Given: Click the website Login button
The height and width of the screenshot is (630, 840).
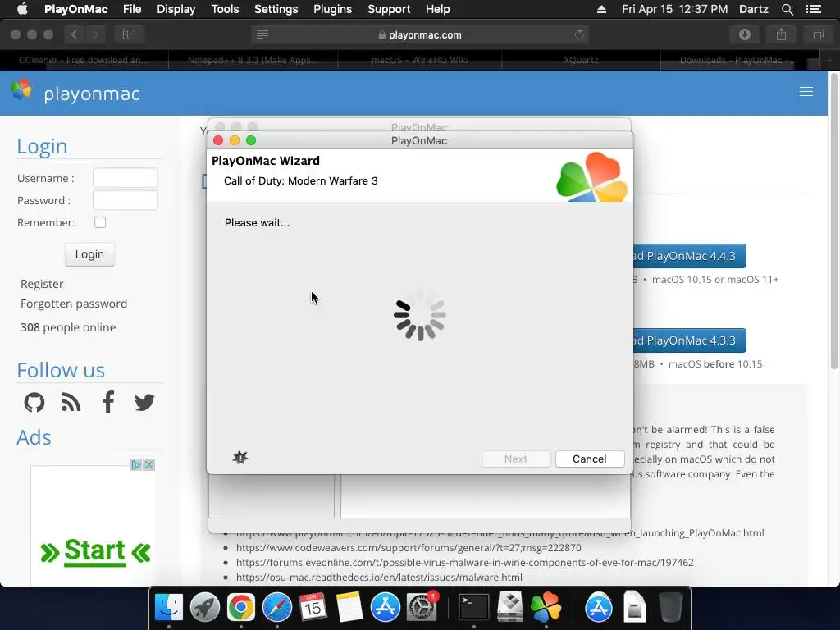Looking at the screenshot, I should point(89,254).
